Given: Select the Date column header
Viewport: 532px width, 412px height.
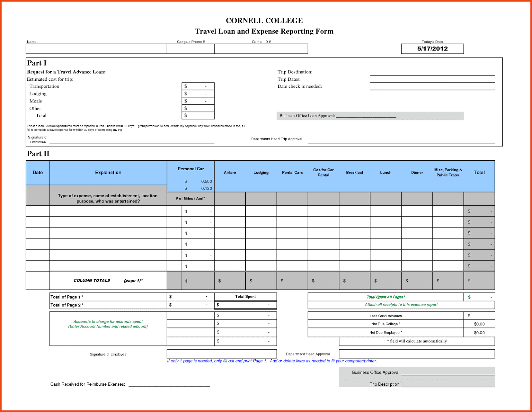Looking at the screenshot, I should pos(38,173).
